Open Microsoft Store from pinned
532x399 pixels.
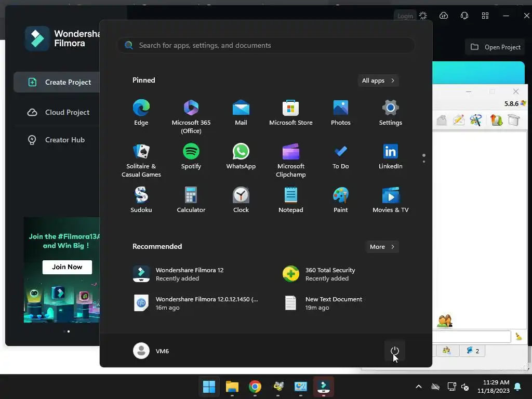click(x=291, y=113)
